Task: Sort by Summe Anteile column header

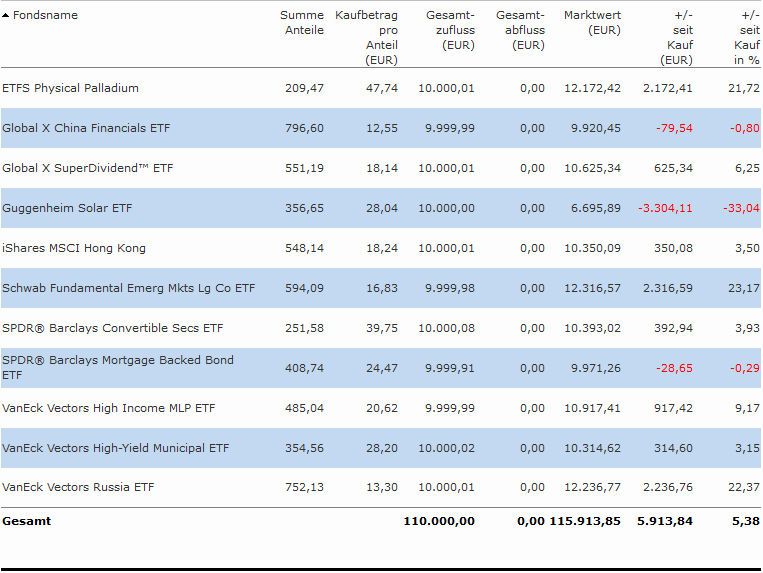Action: (302, 22)
